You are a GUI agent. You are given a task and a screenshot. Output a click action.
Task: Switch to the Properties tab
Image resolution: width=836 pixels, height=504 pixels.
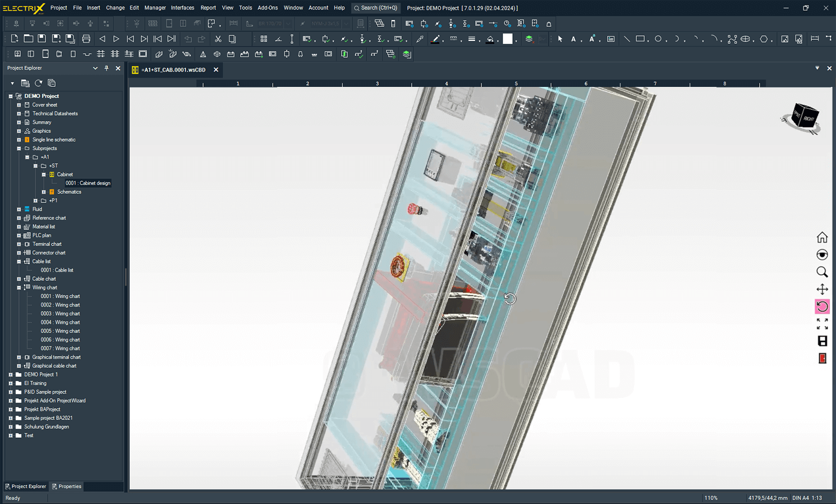66,487
